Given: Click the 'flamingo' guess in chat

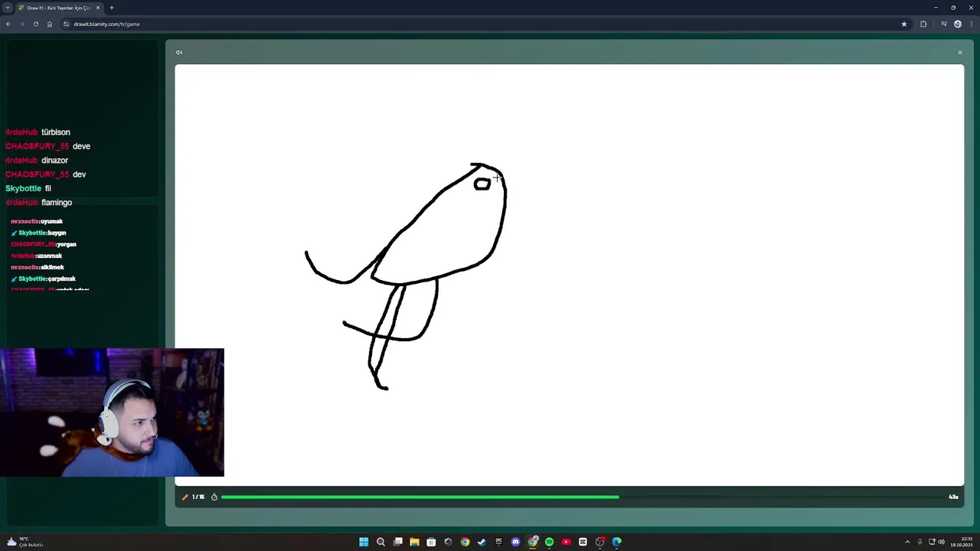Looking at the screenshot, I should 57,203.
